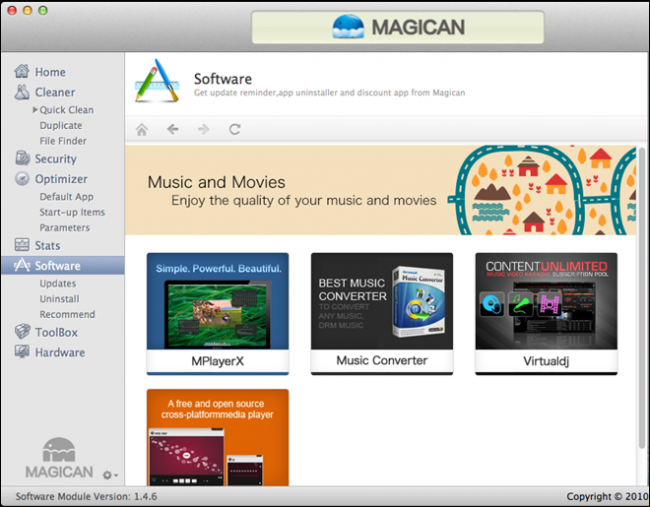Open Updates under Software
This screenshot has height=507, width=650.
[x=58, y=284]
